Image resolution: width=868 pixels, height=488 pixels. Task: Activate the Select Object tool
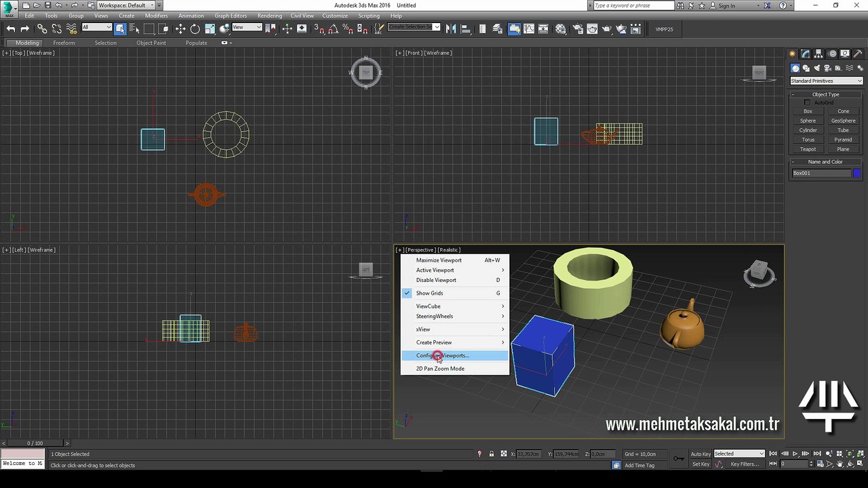120,28
